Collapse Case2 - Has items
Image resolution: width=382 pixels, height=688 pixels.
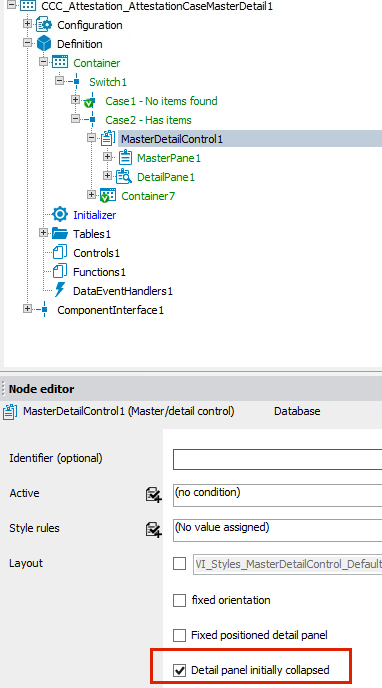(x=75, y=119)
